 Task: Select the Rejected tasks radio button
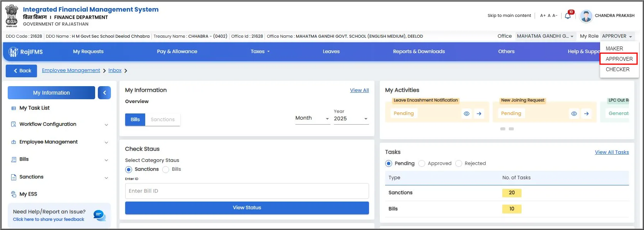[x=459, y=163]
